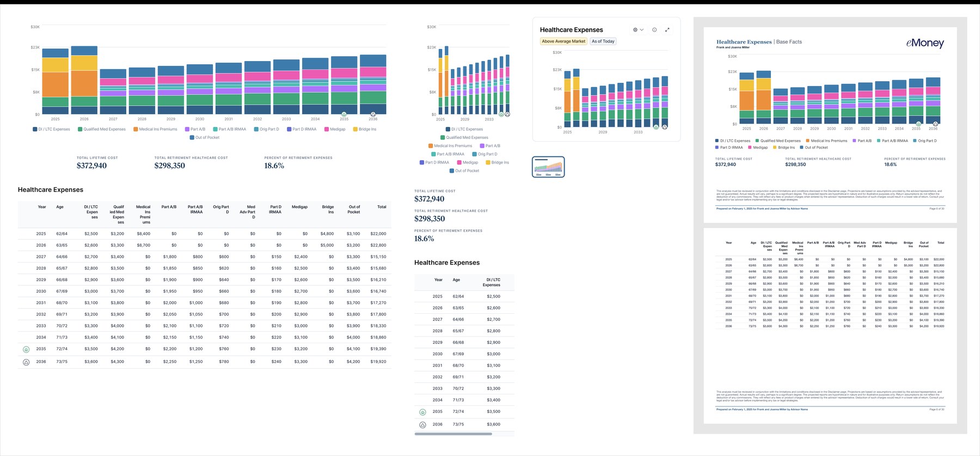Expand the Healthcare Expenses card to full view
980x456 pixels.
click(x=667, y=30)
